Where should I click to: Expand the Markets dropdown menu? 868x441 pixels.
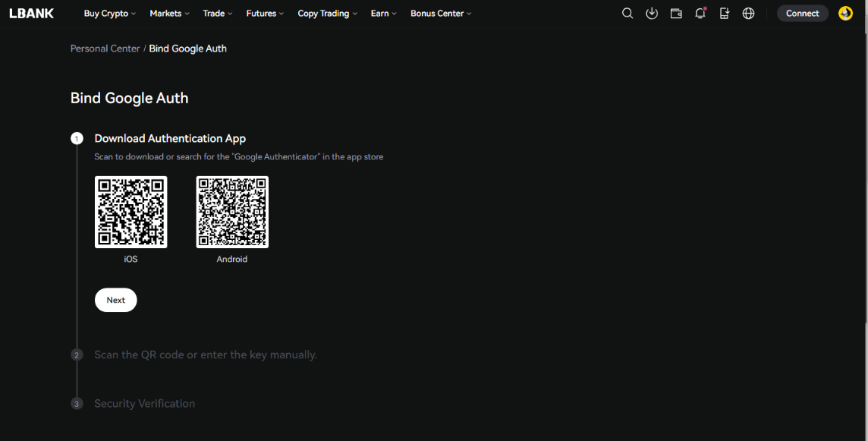click(169, 14)
